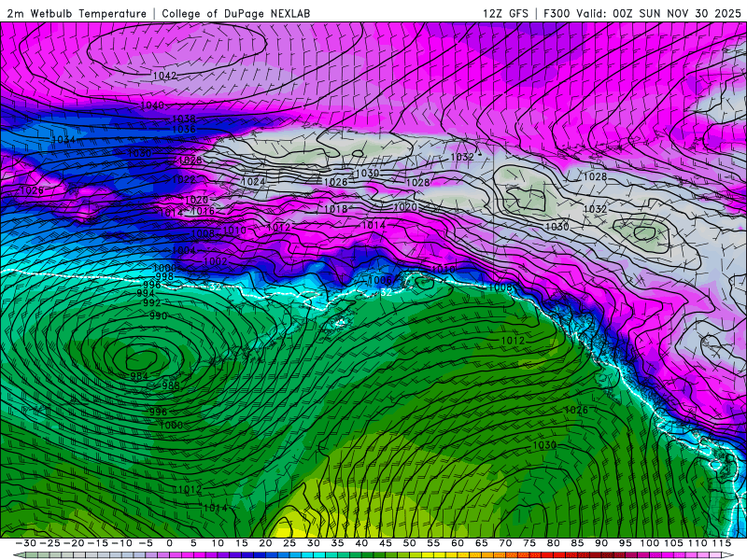Click the 1004 isobar label

tap(184, 250)
